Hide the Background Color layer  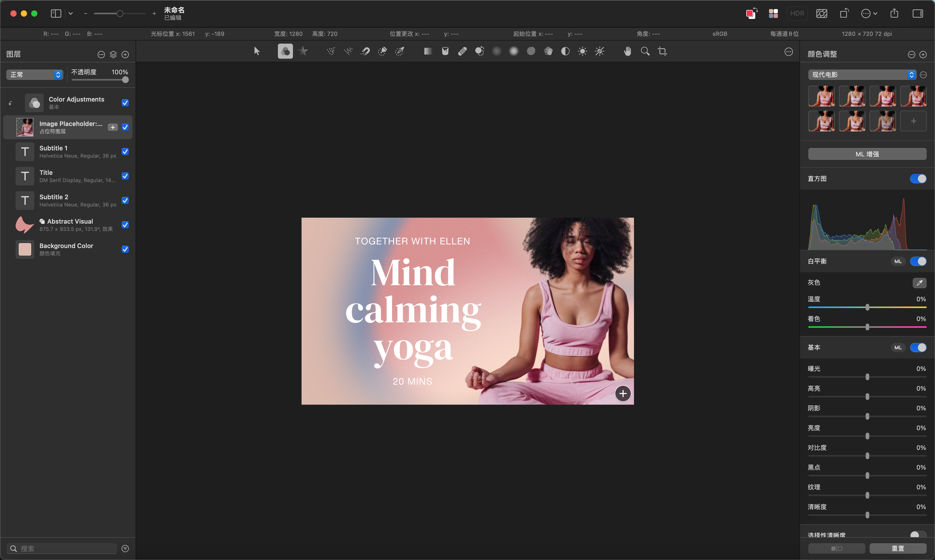(x=125, y=249)
